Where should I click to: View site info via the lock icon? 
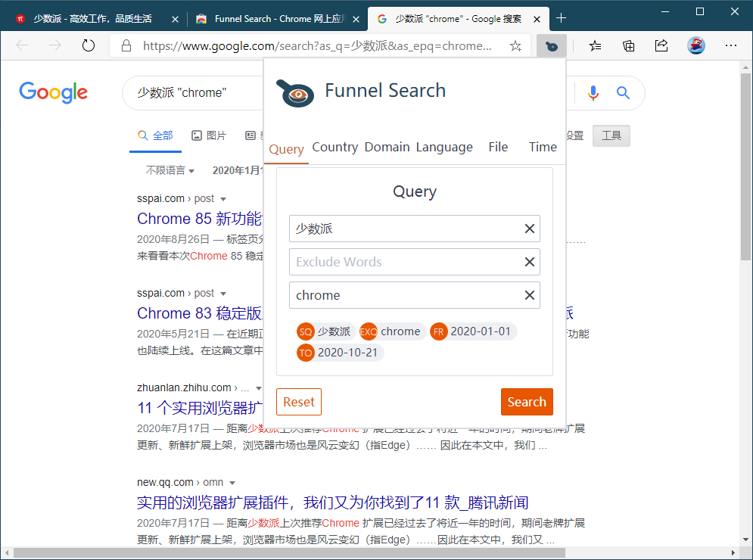click(126, 45)
